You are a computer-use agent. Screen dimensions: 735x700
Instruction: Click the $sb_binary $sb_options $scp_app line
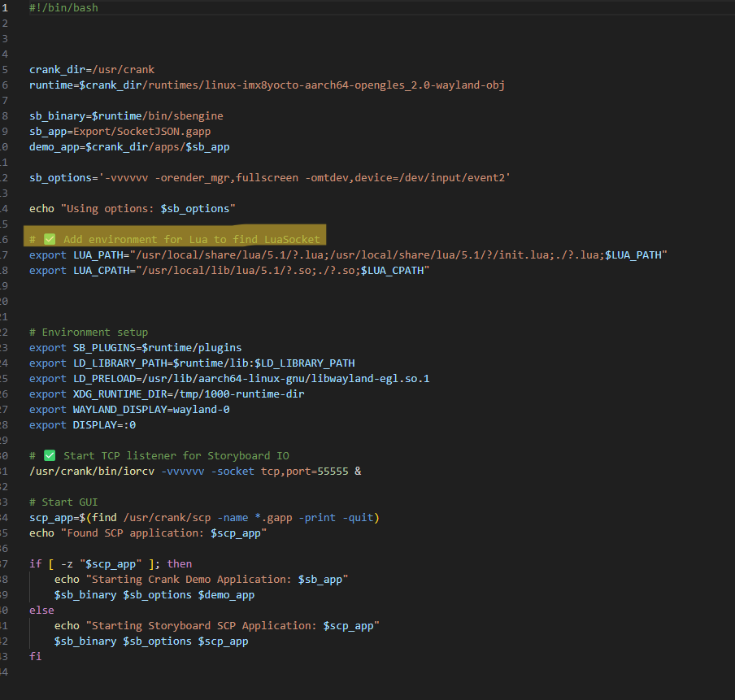(151, 641)
